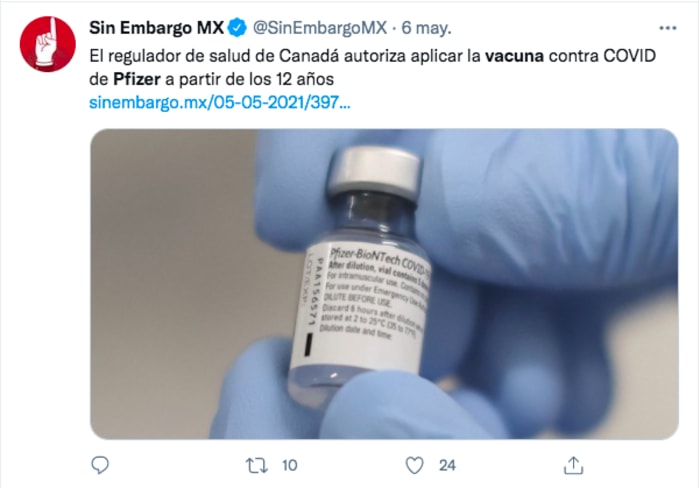The image size is (700, 488).
Task: Open the 6 may. tweet timestamp
Action: click(426, 28)
